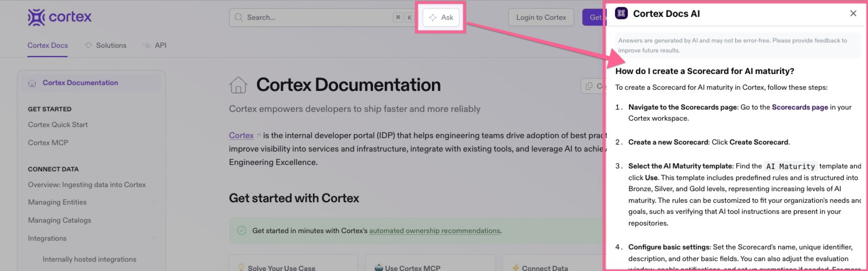Click the Solutions tab icon
This screenshot has height=271, width=868.
(89, 45)
